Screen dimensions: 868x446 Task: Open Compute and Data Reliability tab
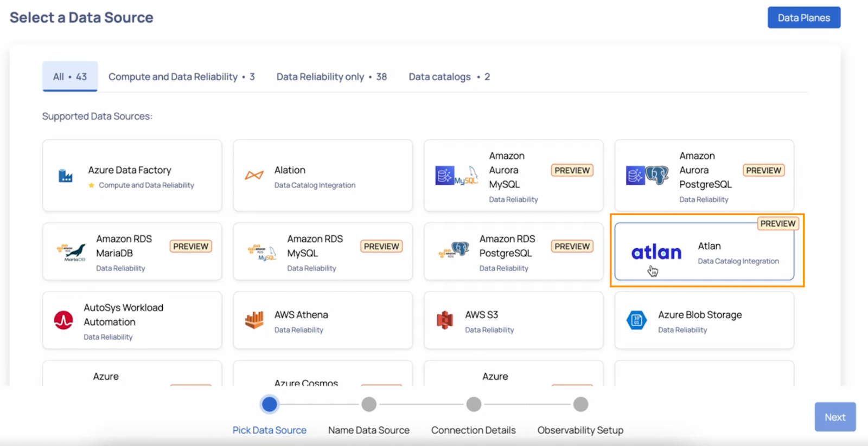click(182, 77)
